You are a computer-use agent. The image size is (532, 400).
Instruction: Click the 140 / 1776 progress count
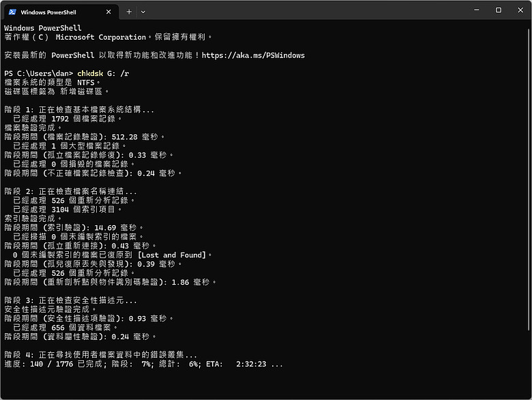52,364
